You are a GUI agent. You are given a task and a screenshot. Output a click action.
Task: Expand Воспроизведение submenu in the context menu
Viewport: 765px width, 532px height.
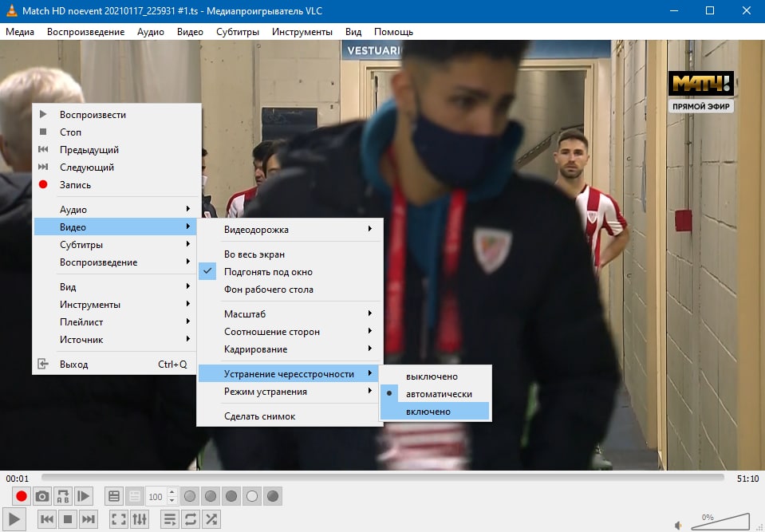(x=116, y=262)
